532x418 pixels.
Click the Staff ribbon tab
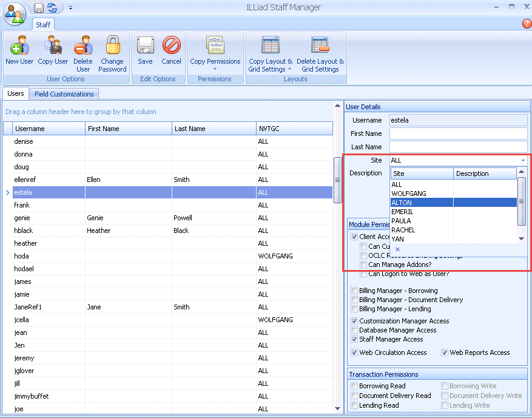[43, 25]
